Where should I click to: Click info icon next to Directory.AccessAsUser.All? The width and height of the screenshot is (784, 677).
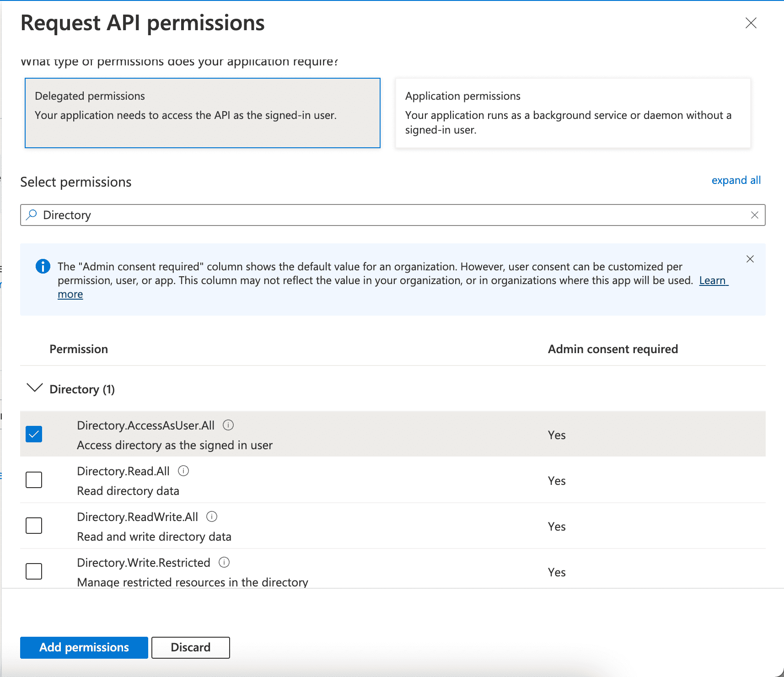[228, 425]
